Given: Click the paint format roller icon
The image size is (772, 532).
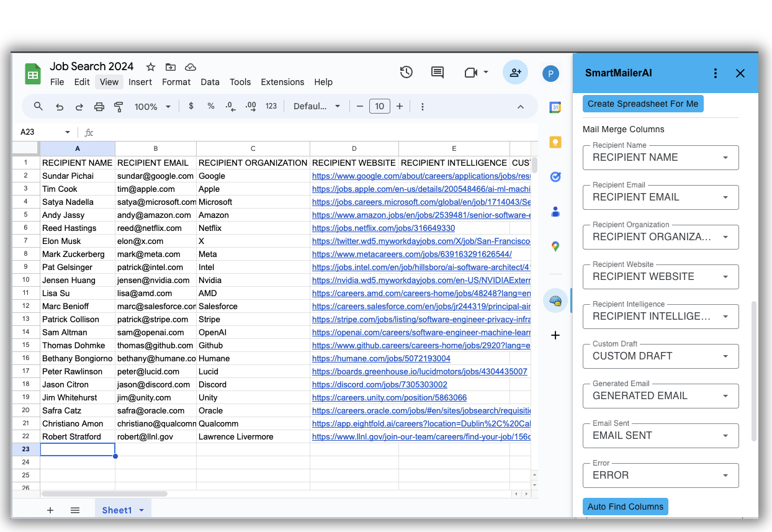Looking at the screenshot, I should coord(119,107).
